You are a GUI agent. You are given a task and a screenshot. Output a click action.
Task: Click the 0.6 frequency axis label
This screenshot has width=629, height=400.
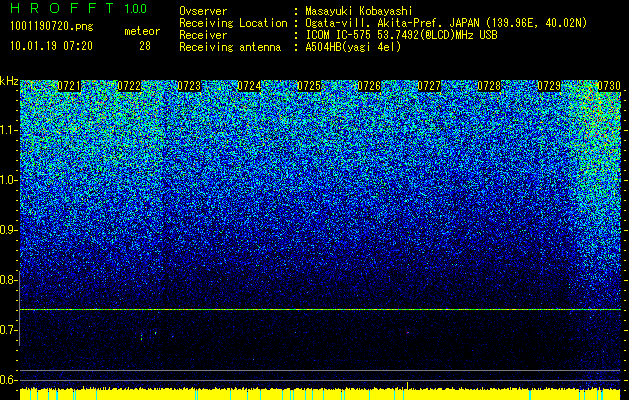pyautogui.click(x=8, y=380)
